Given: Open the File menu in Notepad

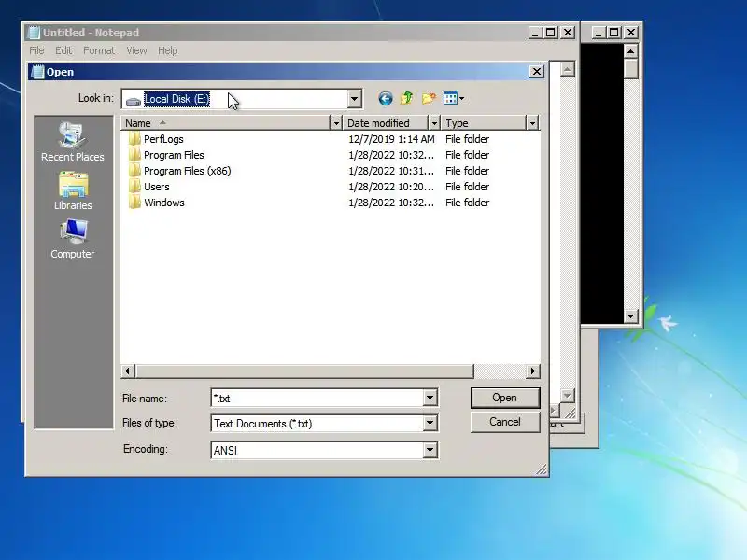Looking at the screenshot, I should pyautogui.click(x=36, y=50).
